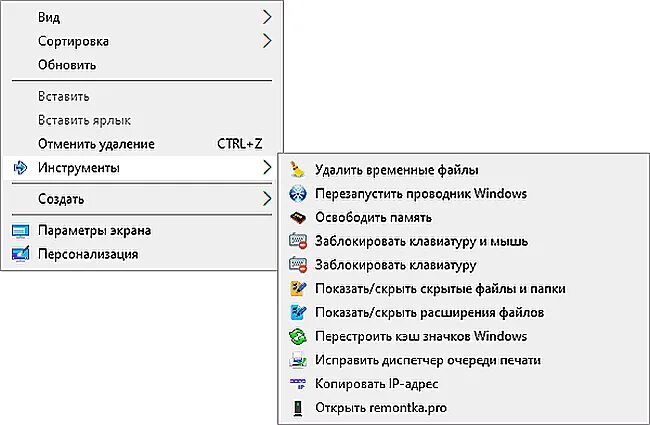Click the hidden files and folders icon
Viewport: 650px width, 425px height.
[x=297, y=289]
